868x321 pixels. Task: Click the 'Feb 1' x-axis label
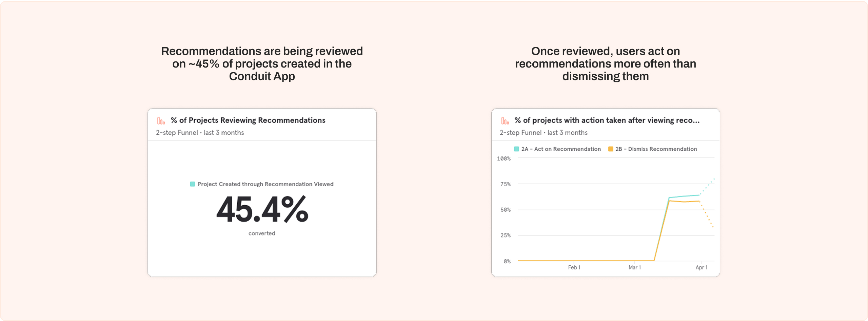(574, 267)
